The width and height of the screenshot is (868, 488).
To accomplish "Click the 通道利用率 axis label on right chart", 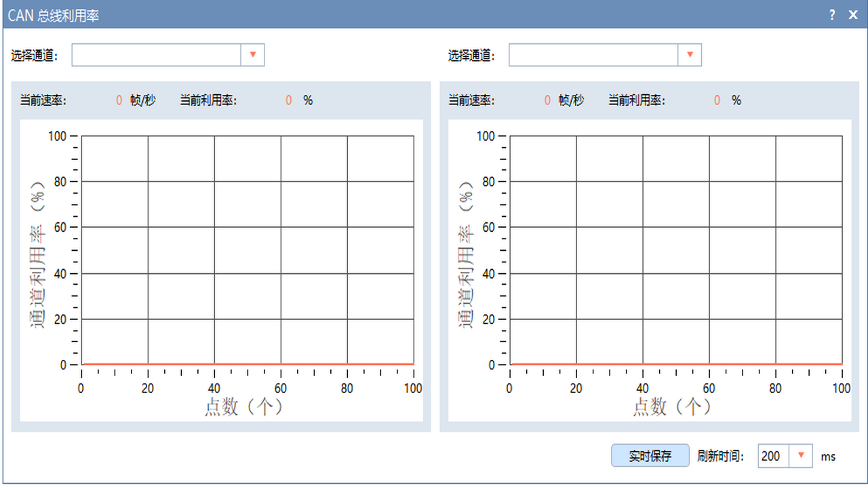I will [467, 251].
